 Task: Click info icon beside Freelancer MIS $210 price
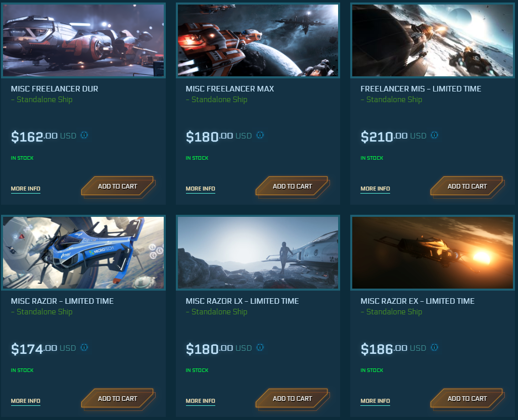435,135
